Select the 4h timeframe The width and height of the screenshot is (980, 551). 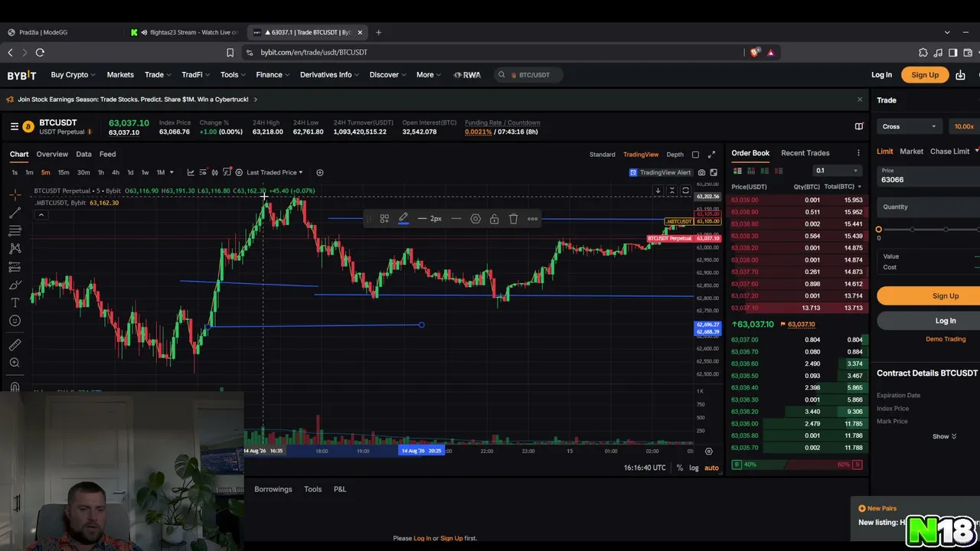(x=116, y=172)
